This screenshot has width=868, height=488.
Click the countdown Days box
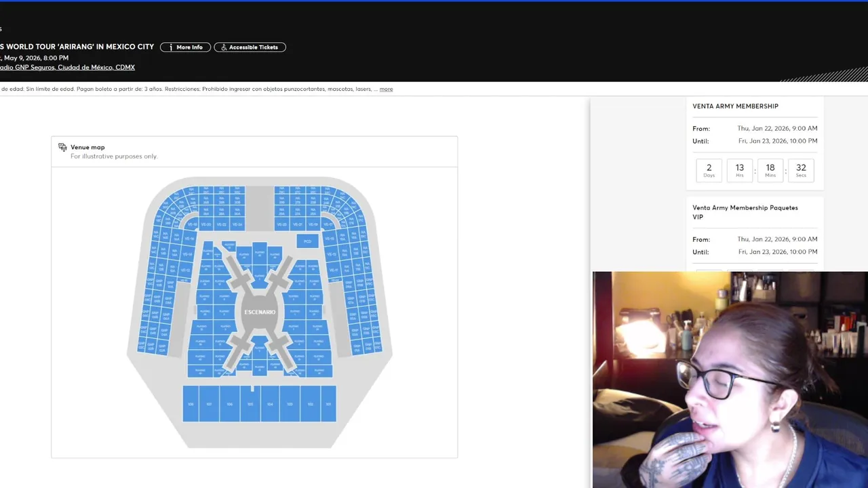click(x=709, y=170)
